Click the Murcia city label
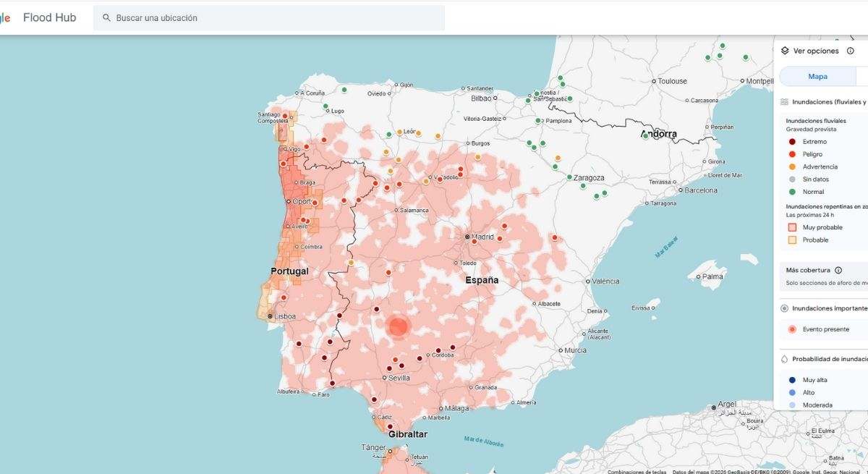The width and height of the screenshot is (868, 474). pyautogui.click(x=576, y=350)
